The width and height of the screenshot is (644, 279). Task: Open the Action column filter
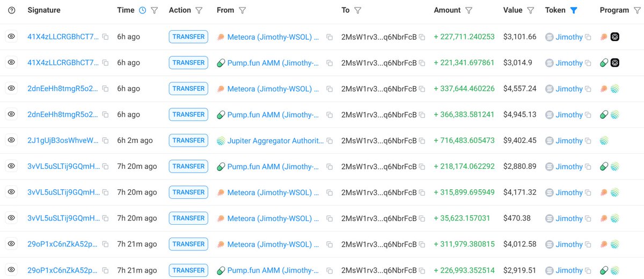click(x=199, y=10)
